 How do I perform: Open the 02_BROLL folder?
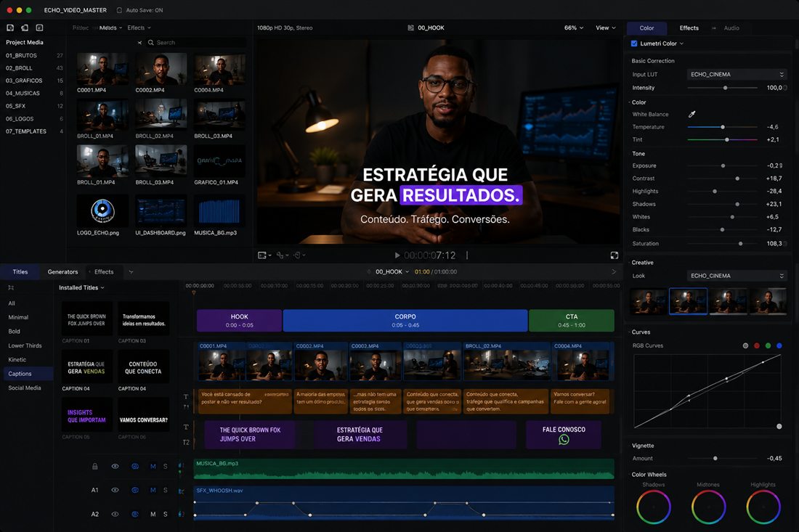tap(33, 68)
